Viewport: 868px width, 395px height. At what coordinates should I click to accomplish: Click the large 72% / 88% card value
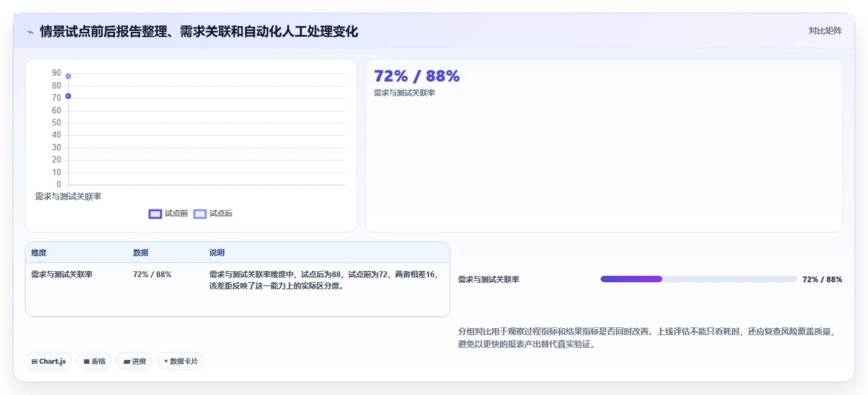[x=416, y=76]
